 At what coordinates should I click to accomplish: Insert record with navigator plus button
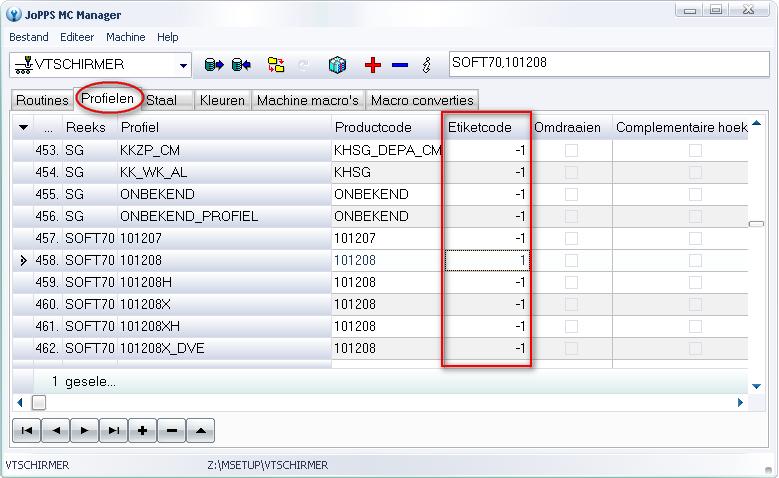[x=143, y=430]
